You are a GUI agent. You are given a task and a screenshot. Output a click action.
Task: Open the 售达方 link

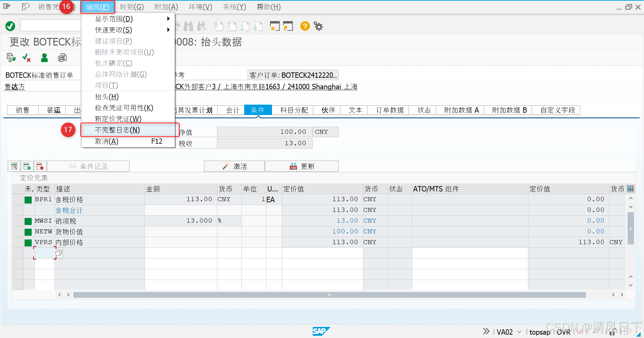coord(15,87)
